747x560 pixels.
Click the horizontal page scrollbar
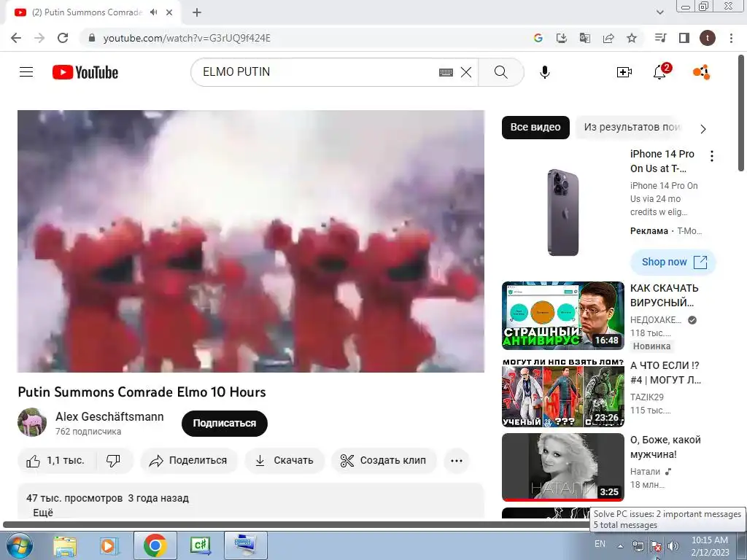[295, 525]
